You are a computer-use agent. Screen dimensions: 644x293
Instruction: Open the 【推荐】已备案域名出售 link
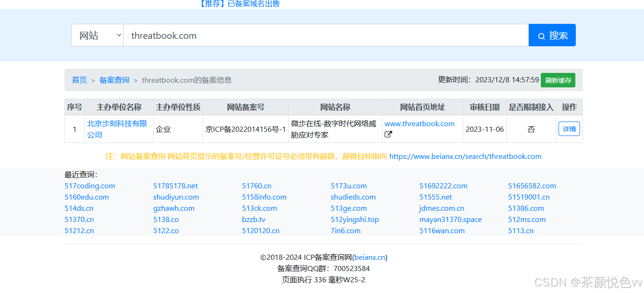238,4
